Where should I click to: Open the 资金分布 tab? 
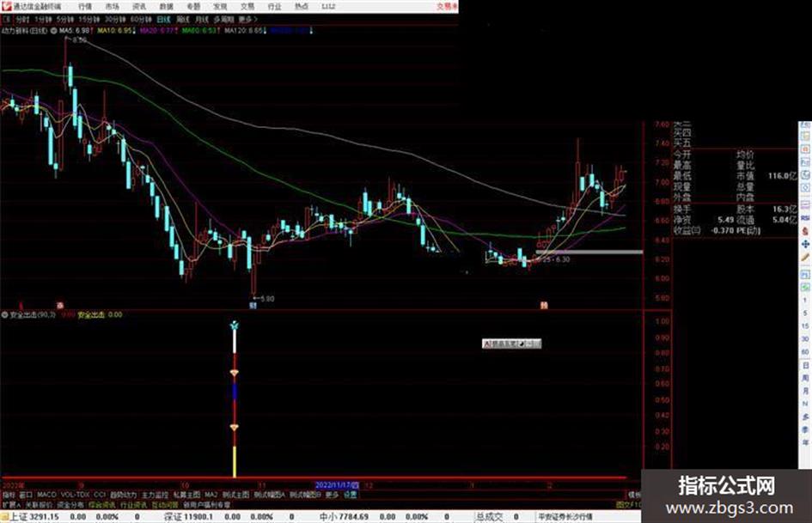70,504
